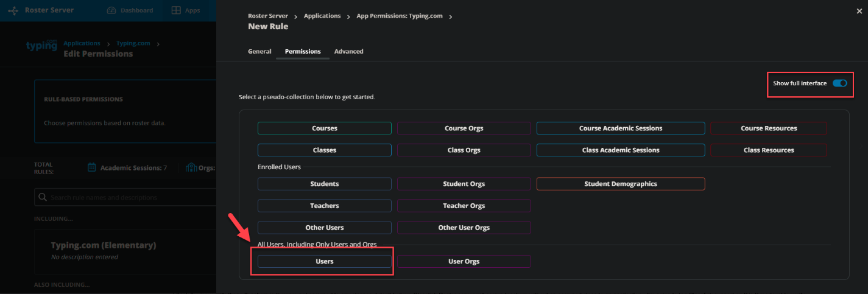Open the Dashboard gauge icon
Screen dimensions: 868x294
pyautogui.click(x=111, y=10)
